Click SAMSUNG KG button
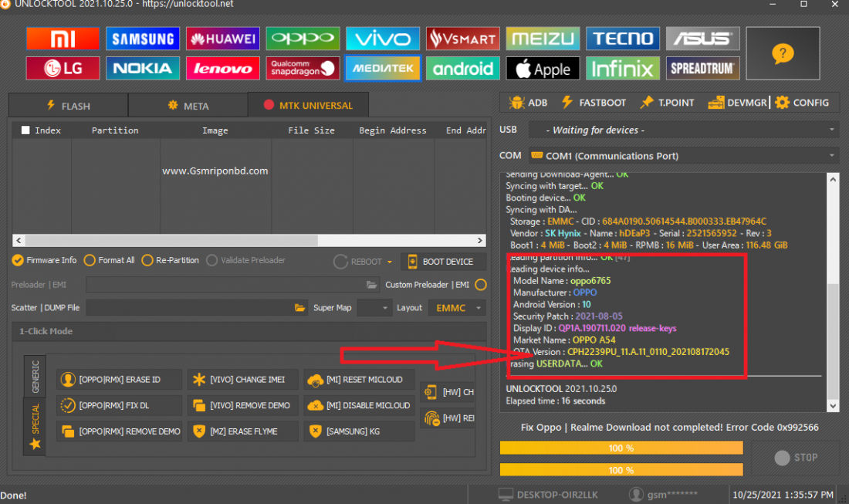 pyautogui.click(x=359, y=431)
